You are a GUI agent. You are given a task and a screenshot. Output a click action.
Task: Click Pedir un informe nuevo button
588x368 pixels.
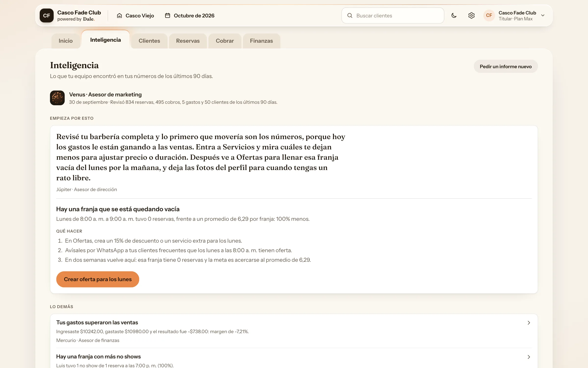click(506, 66)
